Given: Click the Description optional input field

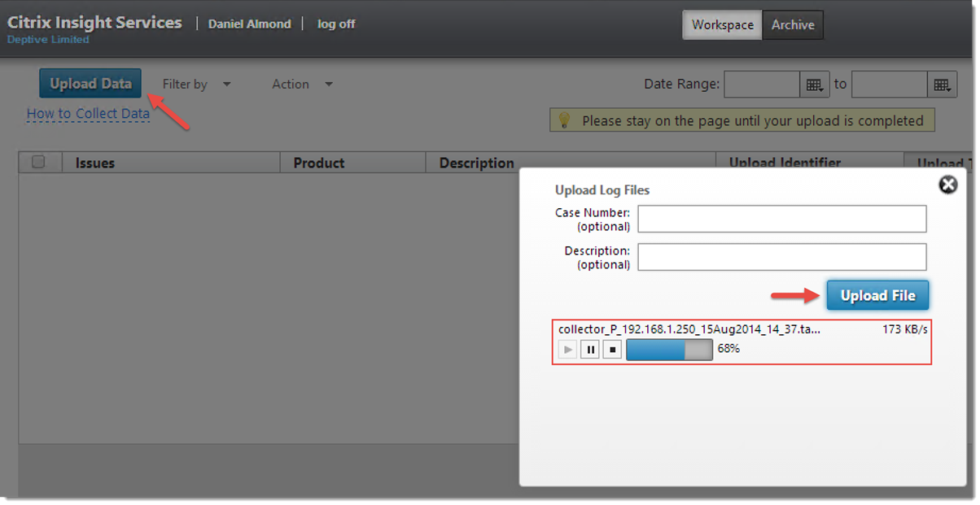Looking at the screenshot, I should 782,257.
